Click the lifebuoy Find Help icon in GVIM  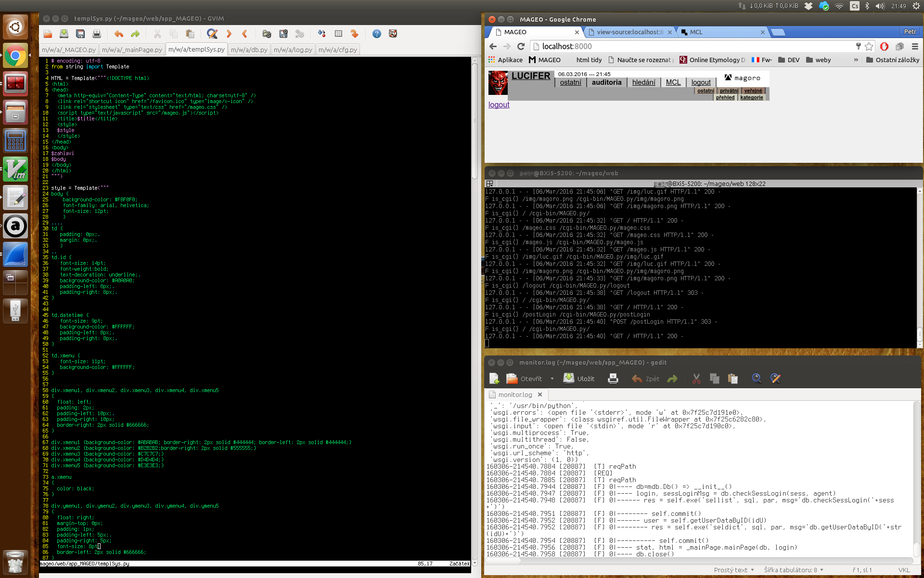coord(393,34)
